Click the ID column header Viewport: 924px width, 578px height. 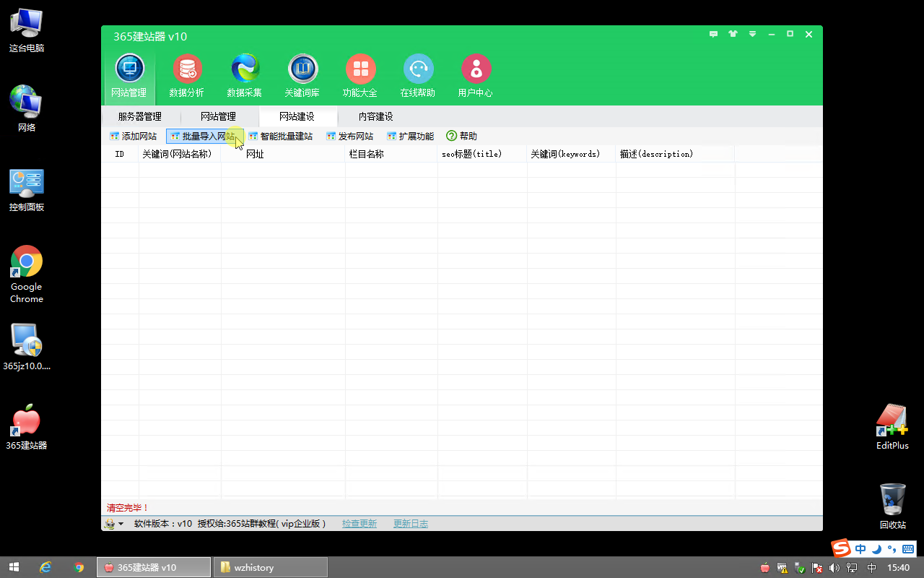pos(120,154)
